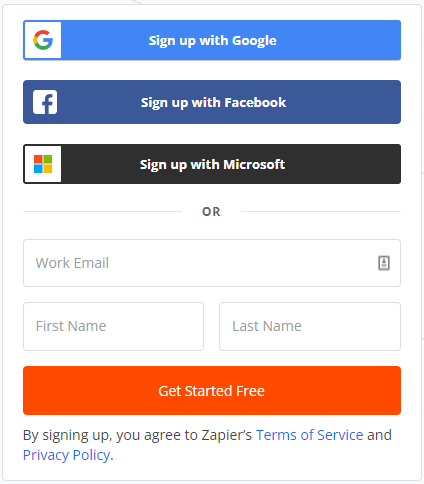Image resolution: width=424 pixels, height=484 pixels.
Task: Click the red square in Microsoft logo
Action: pos(38,159)
